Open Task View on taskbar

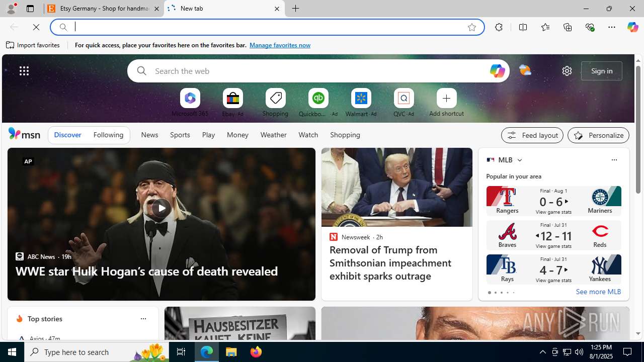(x=181, y=352)
